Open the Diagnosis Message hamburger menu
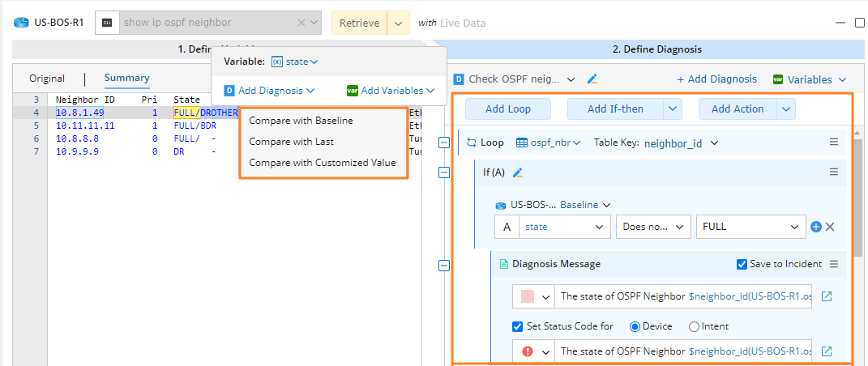868x366 pixels. [833, 264]
